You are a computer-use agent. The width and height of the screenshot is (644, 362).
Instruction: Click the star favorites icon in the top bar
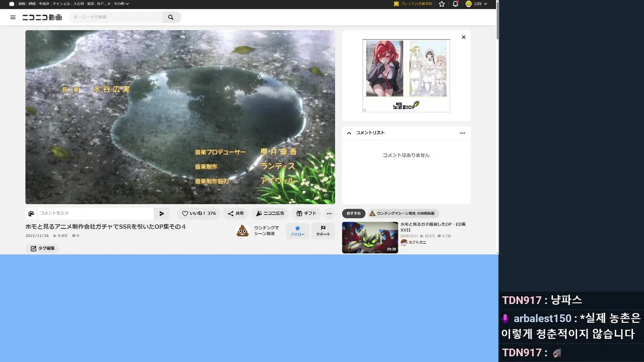[x=442, y=4]
